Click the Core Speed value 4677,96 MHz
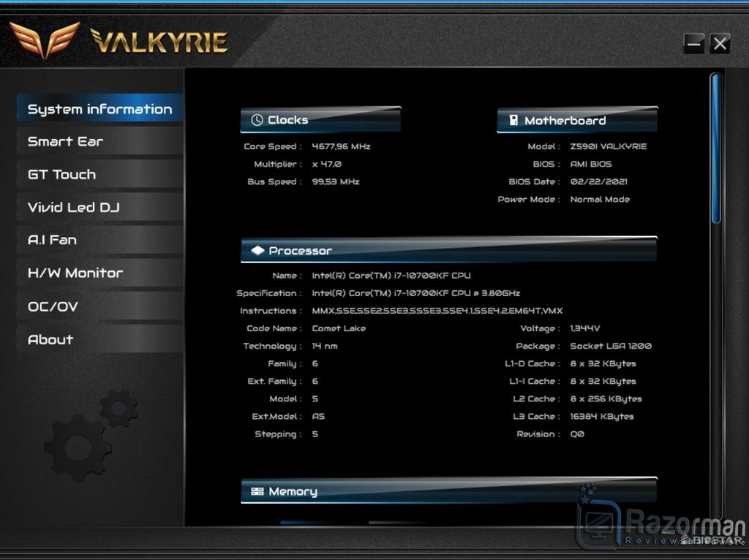Image resolution: width=749 pixels, height=560 pixels. tap(341, 146)
